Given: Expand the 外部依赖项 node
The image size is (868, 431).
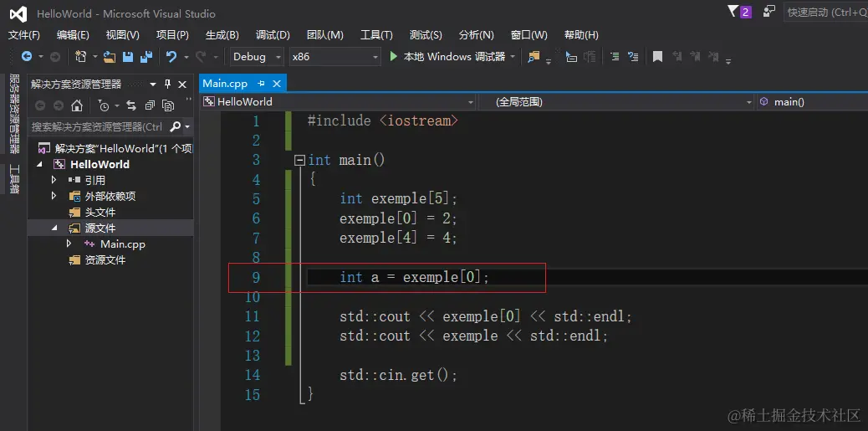Looking at the screenshot, I should tap(54, 196).
